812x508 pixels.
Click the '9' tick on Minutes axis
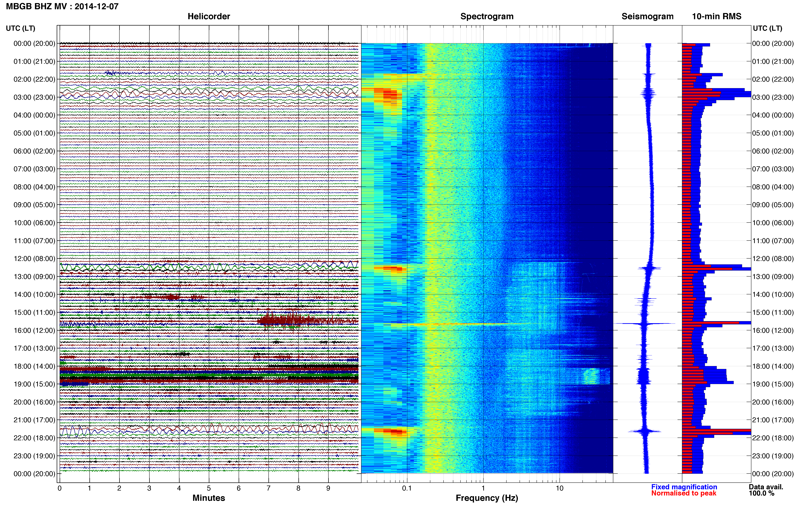click(328, 488)
